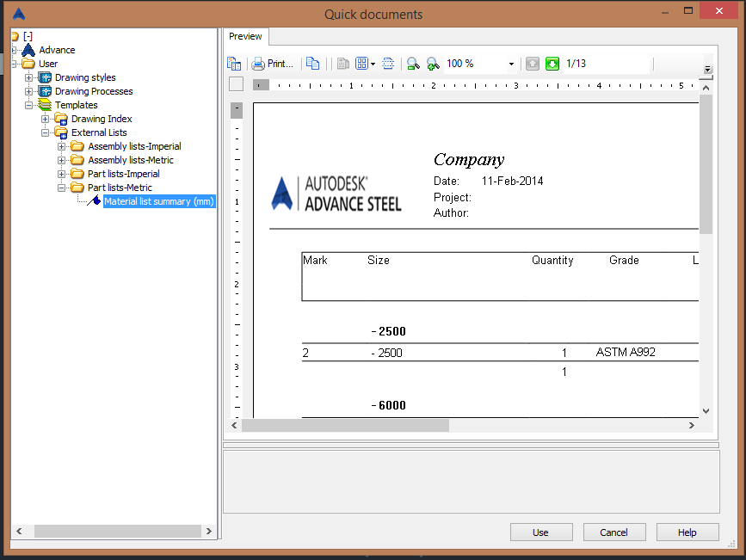746x560 pixels.
Task: Click preview horizontal scrollbar right arrow
Action: click(692, 425)
